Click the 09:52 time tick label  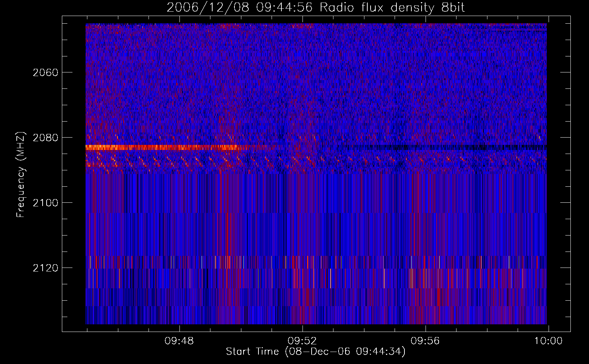pos(302,341)
